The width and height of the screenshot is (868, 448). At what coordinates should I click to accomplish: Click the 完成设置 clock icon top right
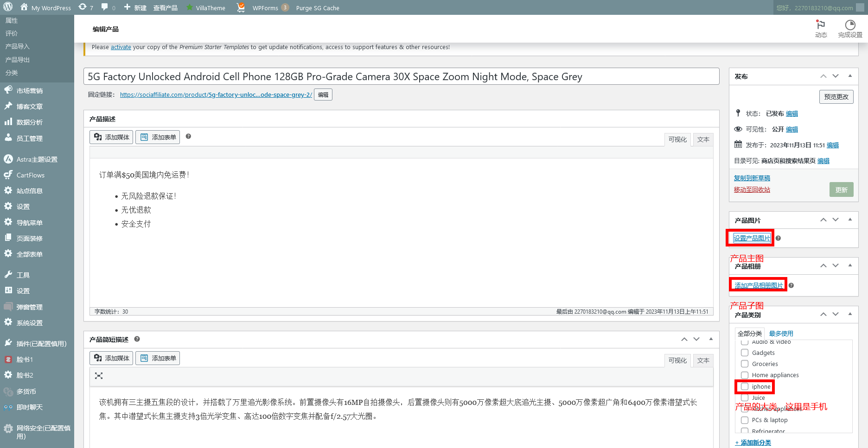tap(850, 24)
